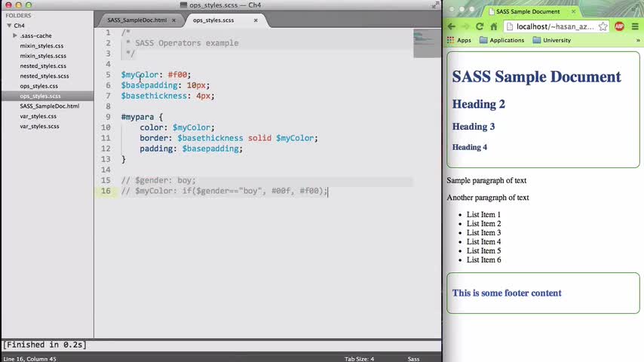Open SASS_SampleDoc.html in sidebar
The width and height of the screenshot is (644, 362).
click(x=49, y=106)
